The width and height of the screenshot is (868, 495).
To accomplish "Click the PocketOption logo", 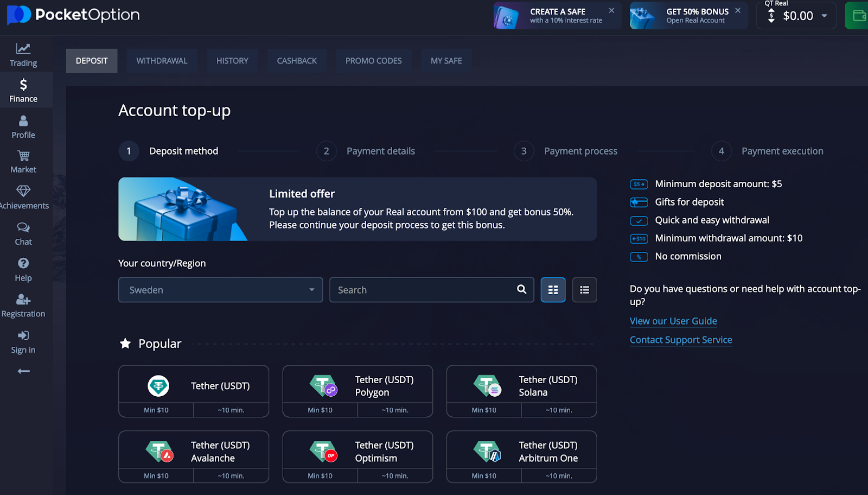I will pos(73,15).
